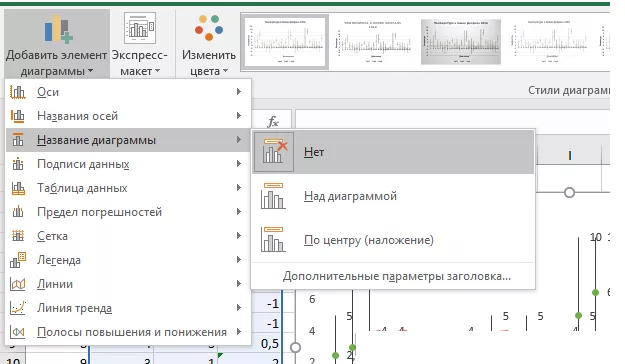The width and height of the screenshot is (625, 364).
Task: Click the По центру overlay chart icon
Action: tap(273, 240)
